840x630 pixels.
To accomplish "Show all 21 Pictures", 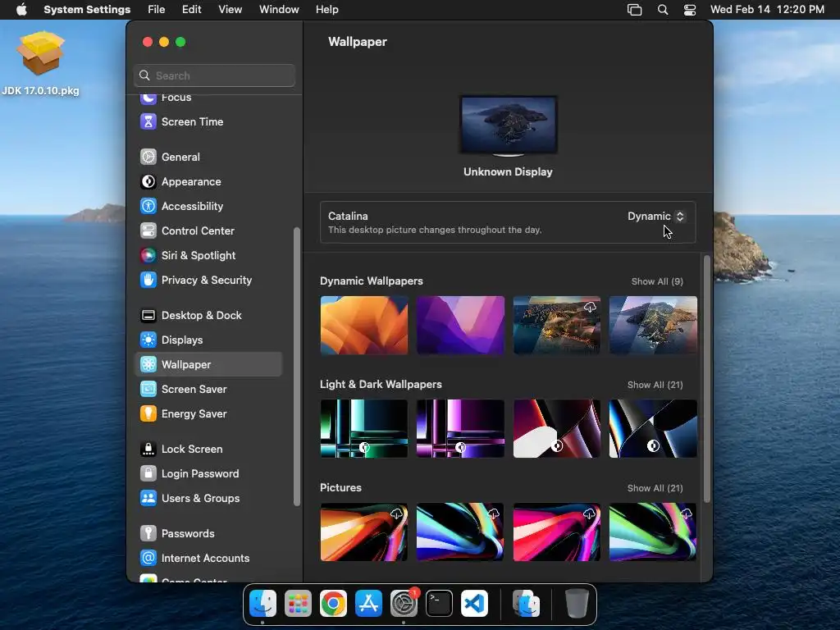I will point(655,489).
